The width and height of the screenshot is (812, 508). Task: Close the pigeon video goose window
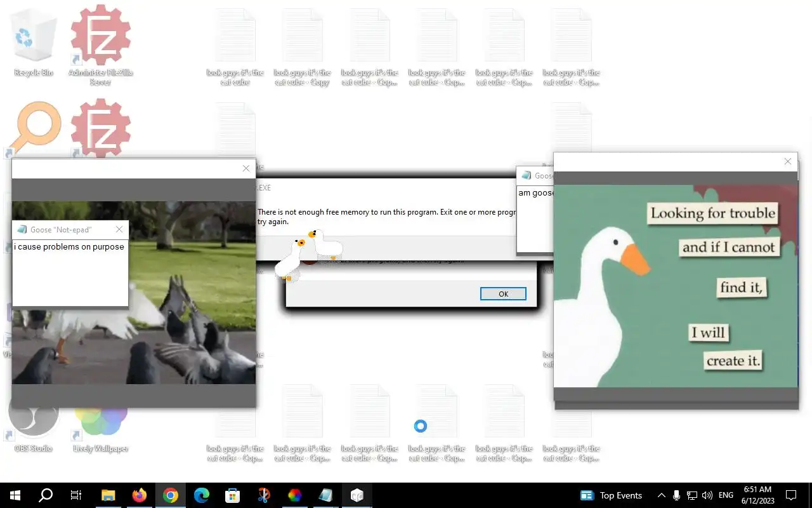point(246,168)
